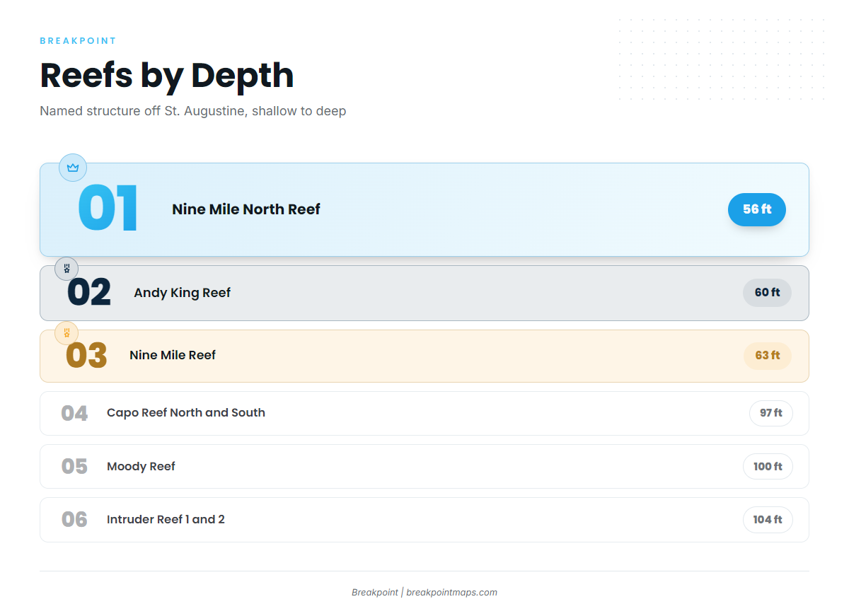Viewport: 849px width, 616px height.
Task: Click the 104 ft depth badge
Action: pos(768,520)
